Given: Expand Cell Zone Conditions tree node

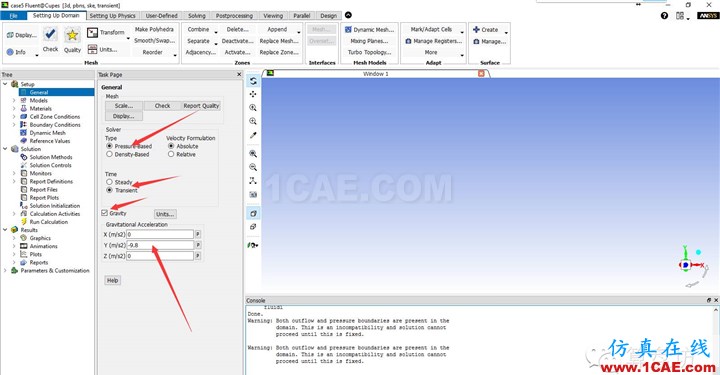Looking at the screenshot, I should click(14, 117).
